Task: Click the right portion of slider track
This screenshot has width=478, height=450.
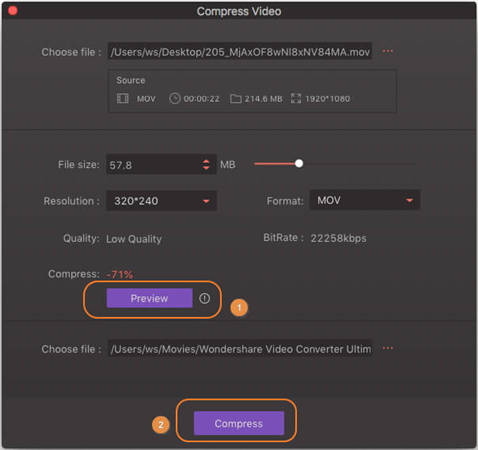Action: pyautogui.click(x=359, y=164)
